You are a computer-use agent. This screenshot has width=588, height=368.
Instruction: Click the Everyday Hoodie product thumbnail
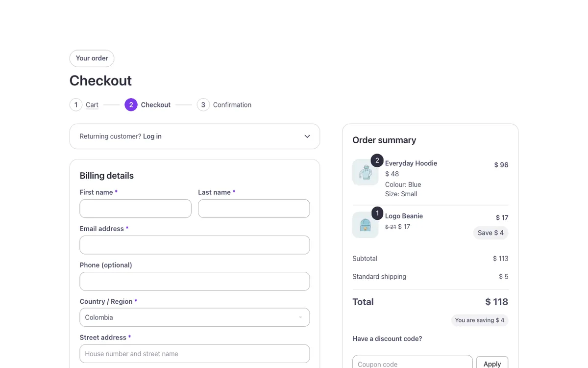pyautogui.click(x=366, y=172)
